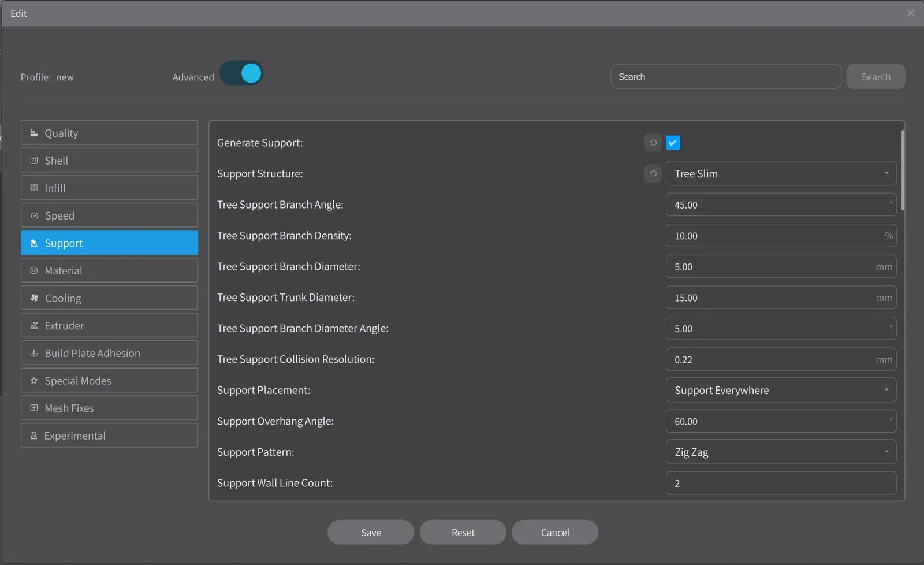Click the Reset button
This screenshot has height=565, width=924.
click(x=463, y=532)
